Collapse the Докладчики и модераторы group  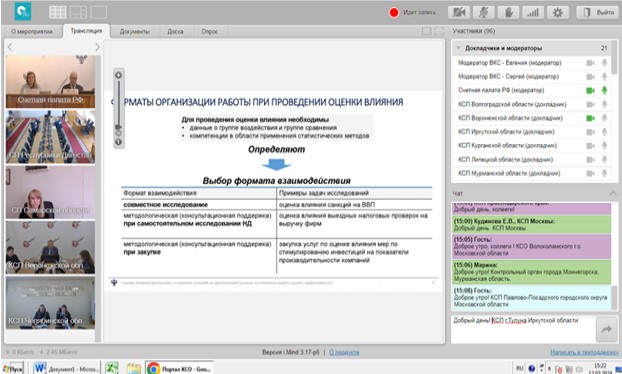(x=458, y=48)
